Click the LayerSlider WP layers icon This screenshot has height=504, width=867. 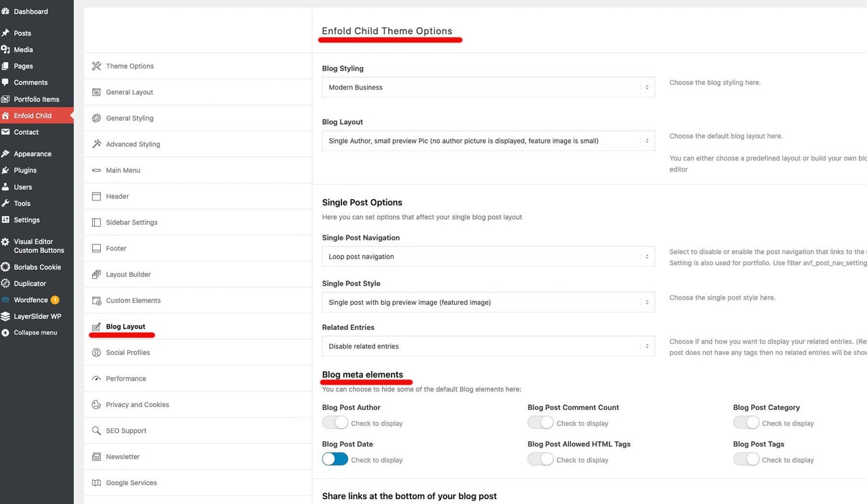(x=5, y=316)
